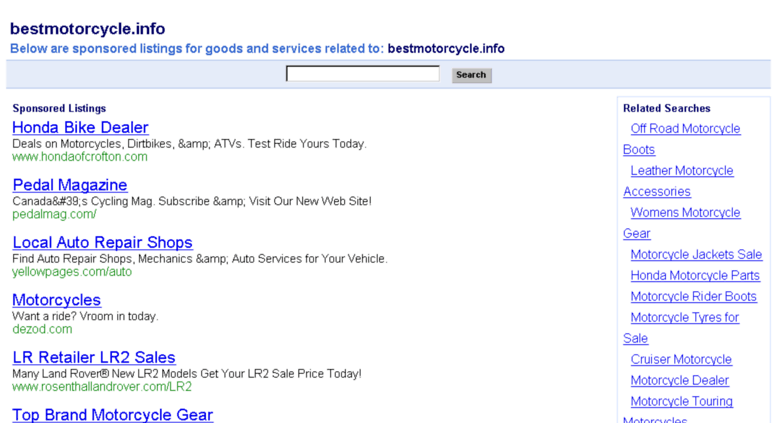This screenshot has height=423, width=777.
Task: Visit www.hondaofcrofton.com green URL
Action: pyautogui.click(x=80, y=157)
